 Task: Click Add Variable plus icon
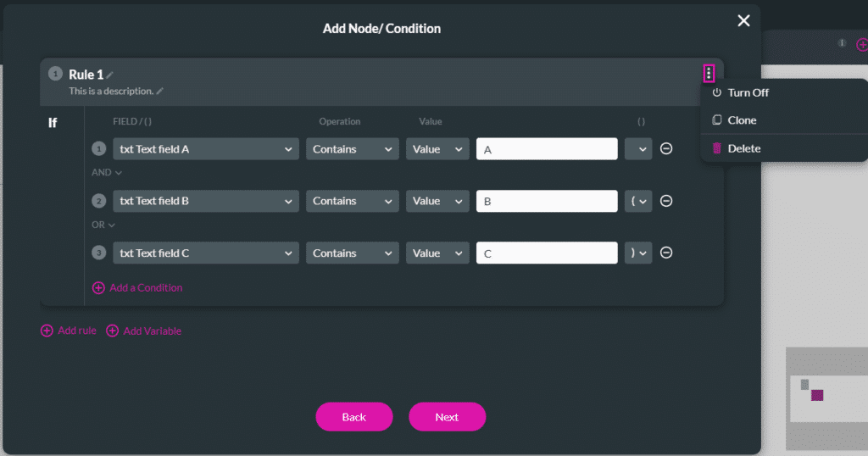click(112, 331)
